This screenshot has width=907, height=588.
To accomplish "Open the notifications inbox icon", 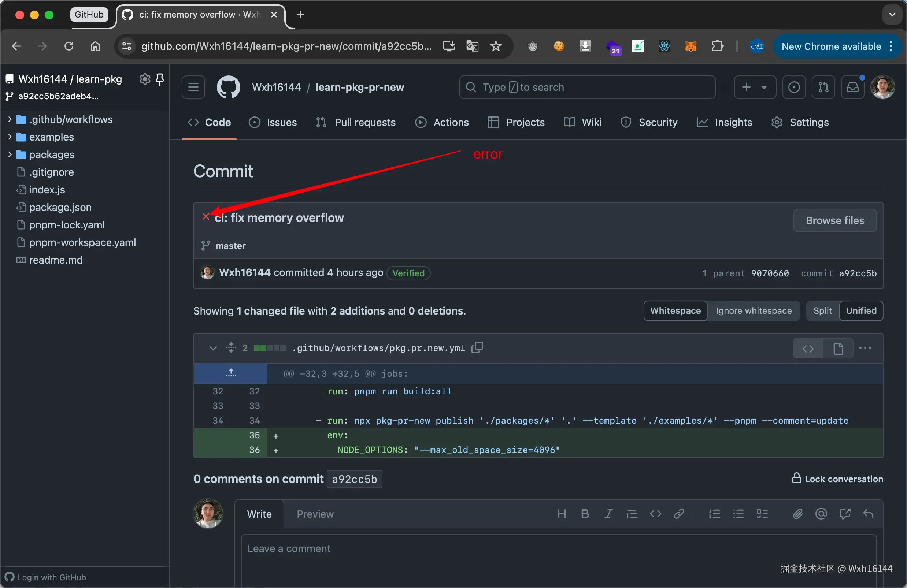I will 852,87.
